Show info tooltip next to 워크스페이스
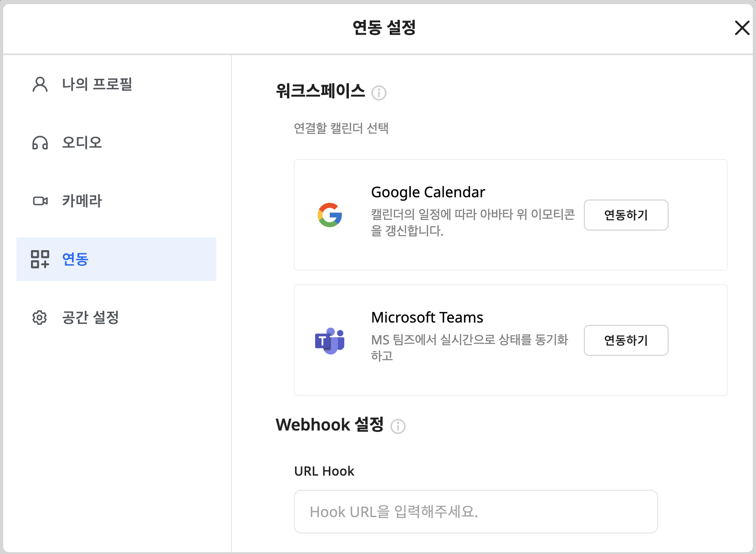This screenshot has width=756, height=554. (379, 93)
